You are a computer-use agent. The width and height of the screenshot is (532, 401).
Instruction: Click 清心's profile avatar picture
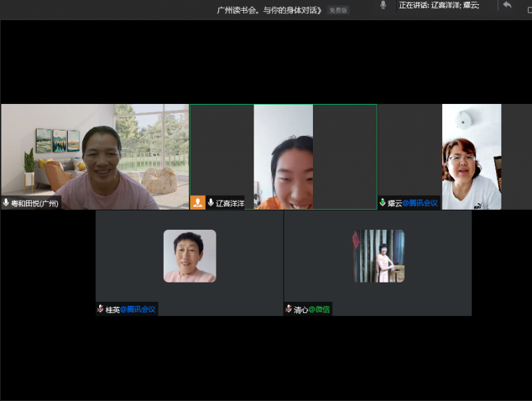(378, 256)
